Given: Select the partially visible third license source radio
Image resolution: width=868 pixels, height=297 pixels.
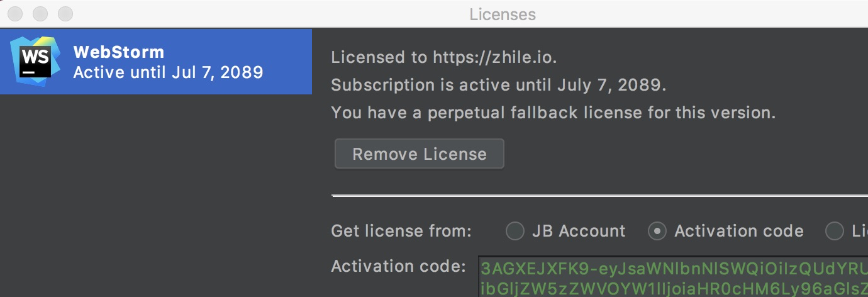Looking at the screenshot, I should coord(834,231).
